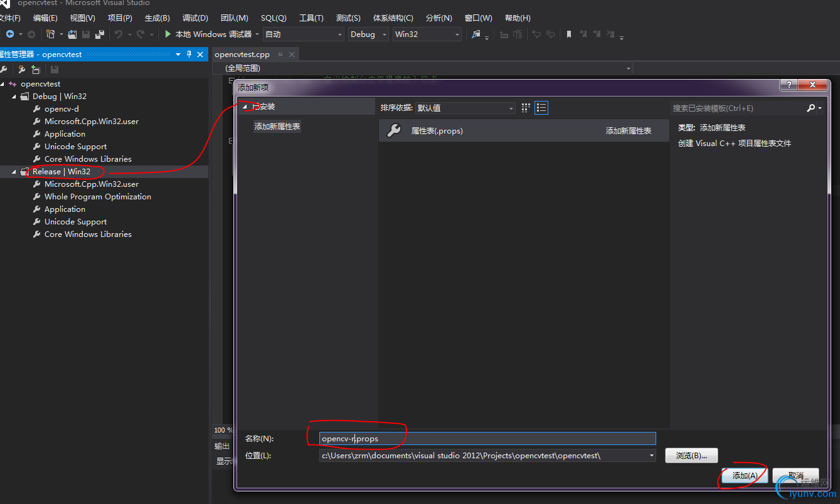The height and width of the screenshot is (504, 840).
Task: Pin the Property Manager panel
Action: [189, 55]
